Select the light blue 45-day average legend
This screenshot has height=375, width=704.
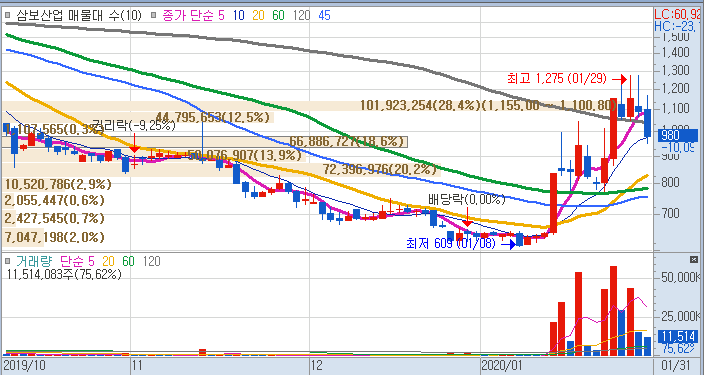pyautogui.click(x=324, y=15)
